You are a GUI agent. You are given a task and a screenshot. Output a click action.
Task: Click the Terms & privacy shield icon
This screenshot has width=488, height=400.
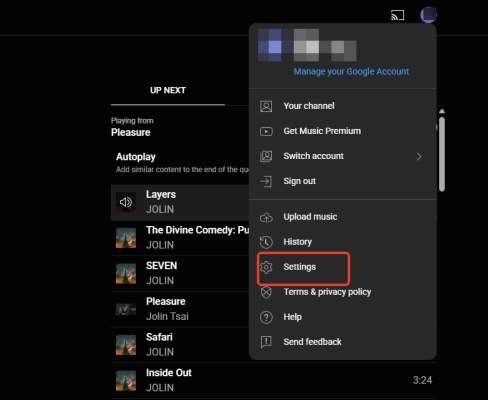[266, 292]
